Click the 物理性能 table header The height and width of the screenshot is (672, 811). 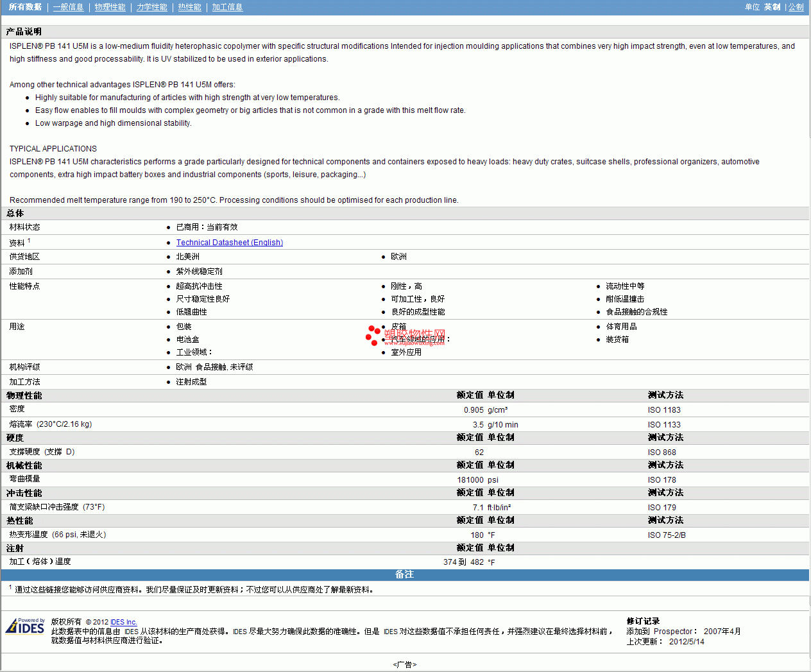click(24, 395)
